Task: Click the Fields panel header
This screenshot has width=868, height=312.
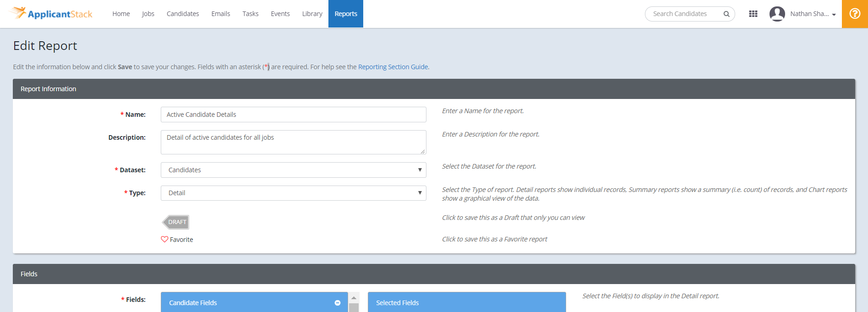Action: [x=434, y=274]
